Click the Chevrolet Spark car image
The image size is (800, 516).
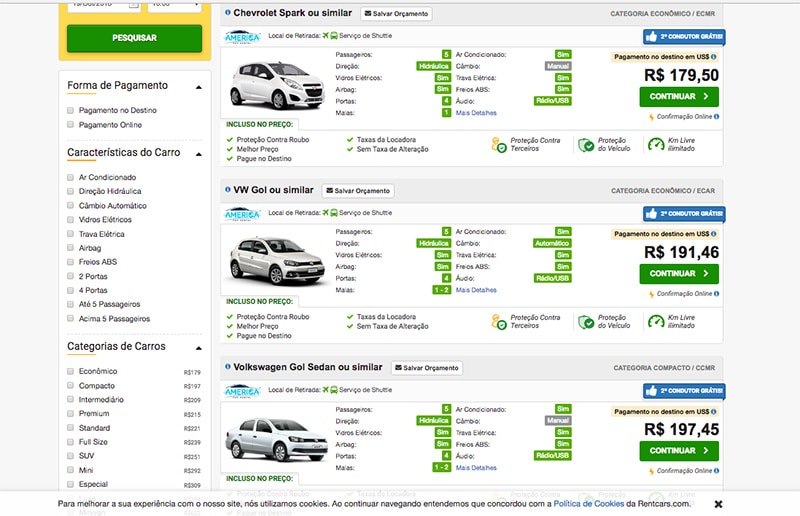coord(277,85)
